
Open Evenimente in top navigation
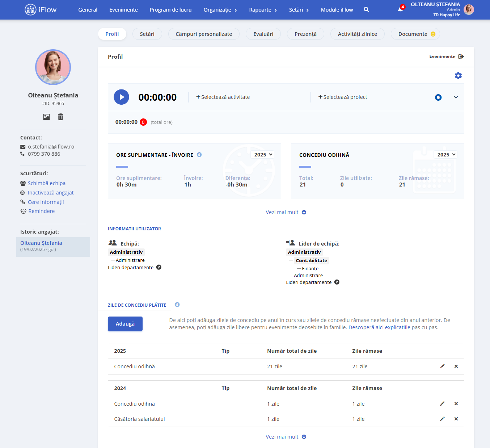pyautogui.click(x=123, y=10)
